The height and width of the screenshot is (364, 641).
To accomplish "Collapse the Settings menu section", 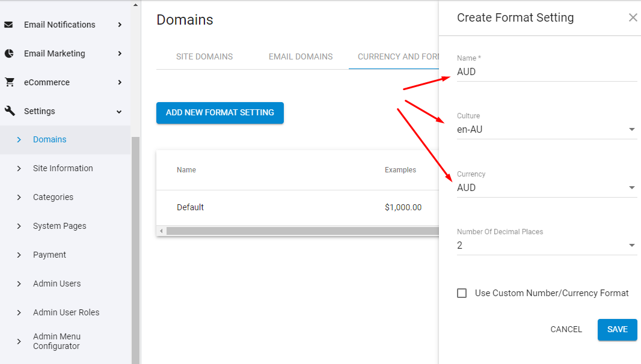I will pos(119,112).
